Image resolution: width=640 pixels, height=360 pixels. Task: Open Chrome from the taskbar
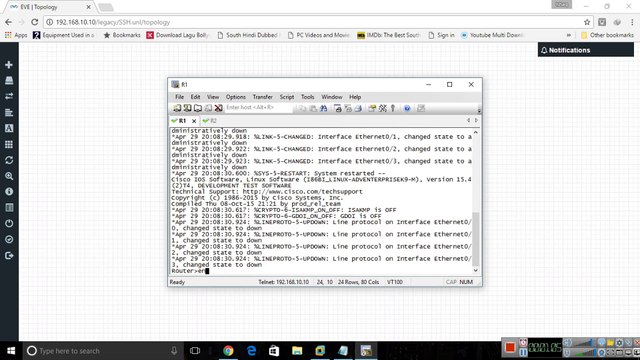click(228, 351)
